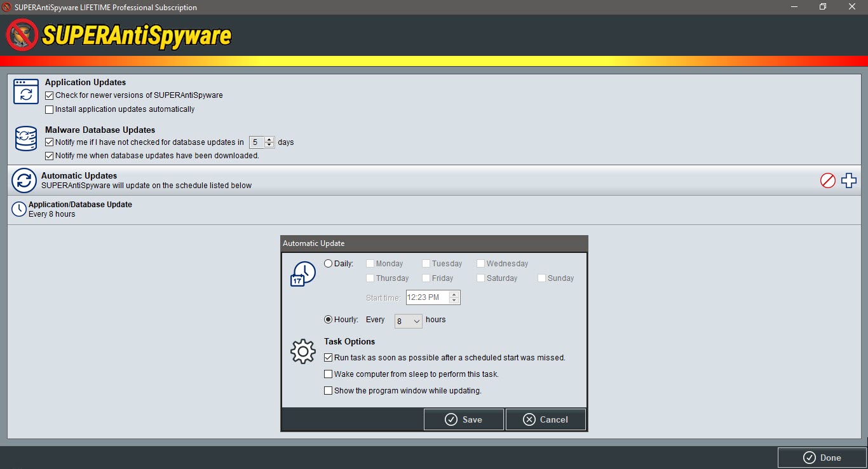
Task: Add a new schedule with blue plus icon
Action: click(849, 180)
